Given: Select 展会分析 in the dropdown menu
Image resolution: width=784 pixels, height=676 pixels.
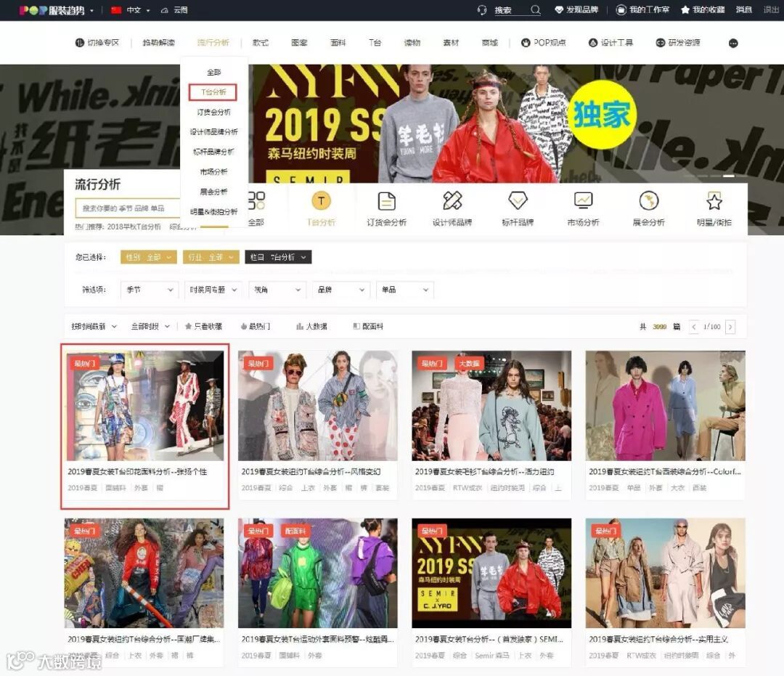Looking at the screenshot, I should [213, 192].
